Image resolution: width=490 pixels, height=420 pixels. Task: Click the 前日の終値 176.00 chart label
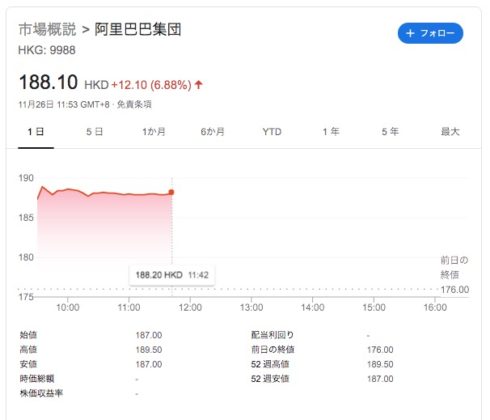click(454, 274)
